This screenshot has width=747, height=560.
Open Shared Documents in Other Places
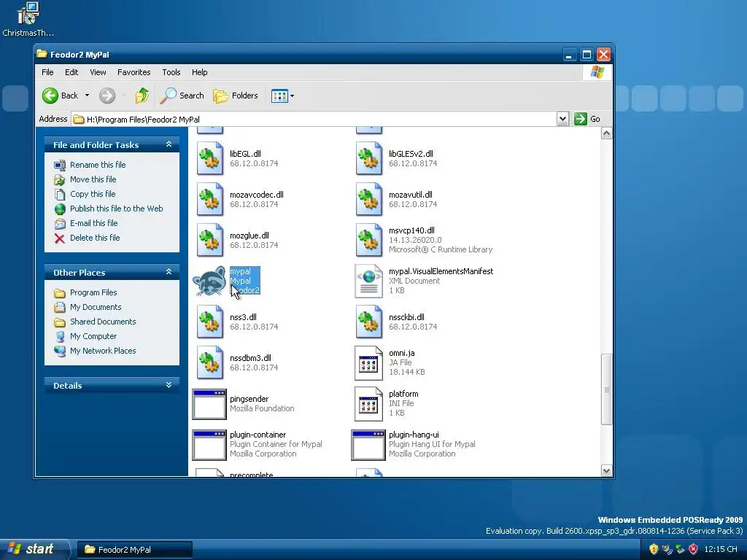103,322
